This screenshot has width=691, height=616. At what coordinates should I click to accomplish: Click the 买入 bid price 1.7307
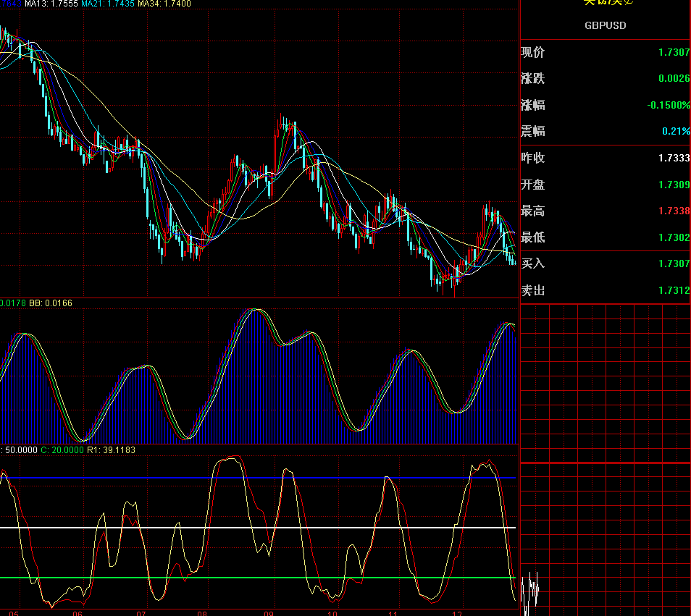pyautogui.click(x=674, y=263)
